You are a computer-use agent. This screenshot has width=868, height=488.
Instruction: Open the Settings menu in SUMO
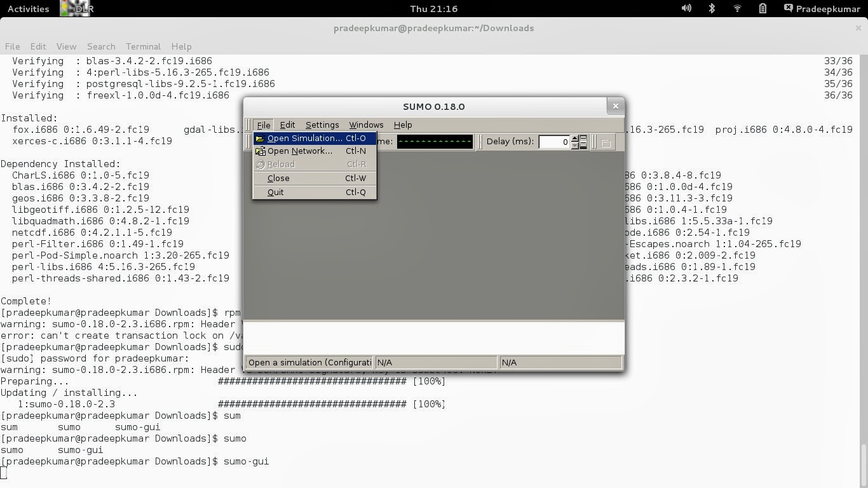point(322,125)
